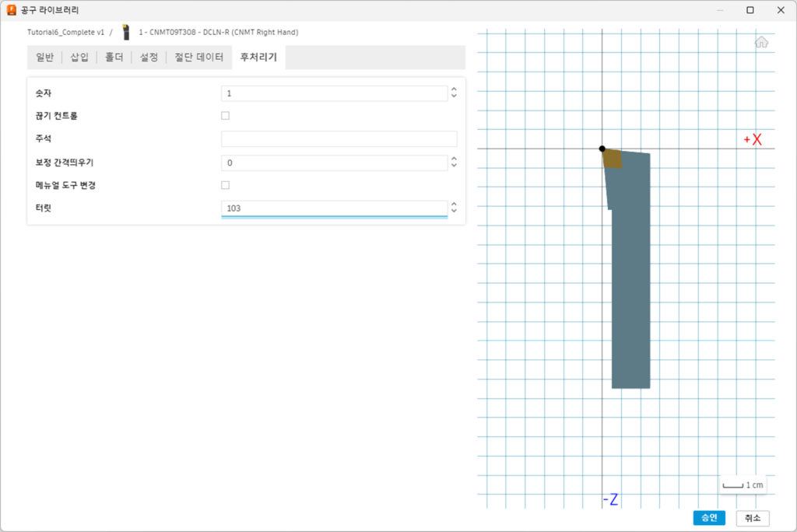Viewport: 797px width, 532px height.
Task: Click the 주석 text field
Action: [339, 138]
